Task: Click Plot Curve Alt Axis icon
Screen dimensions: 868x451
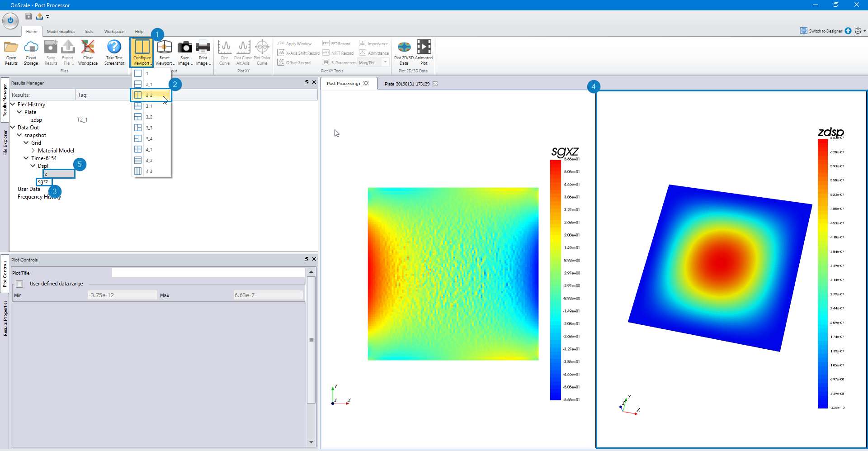Action: pos(243,47)
